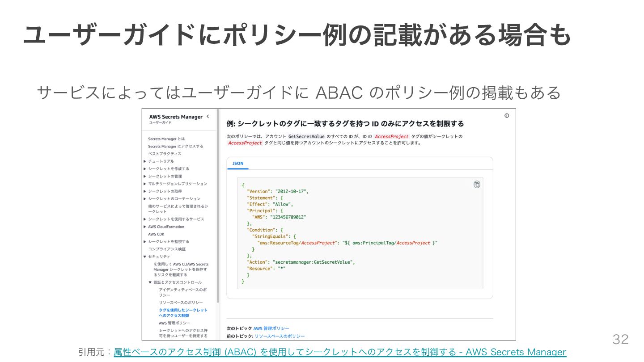Expand AWS CloudFormation section
The image size is (644, 362).
tap(145, 227)
